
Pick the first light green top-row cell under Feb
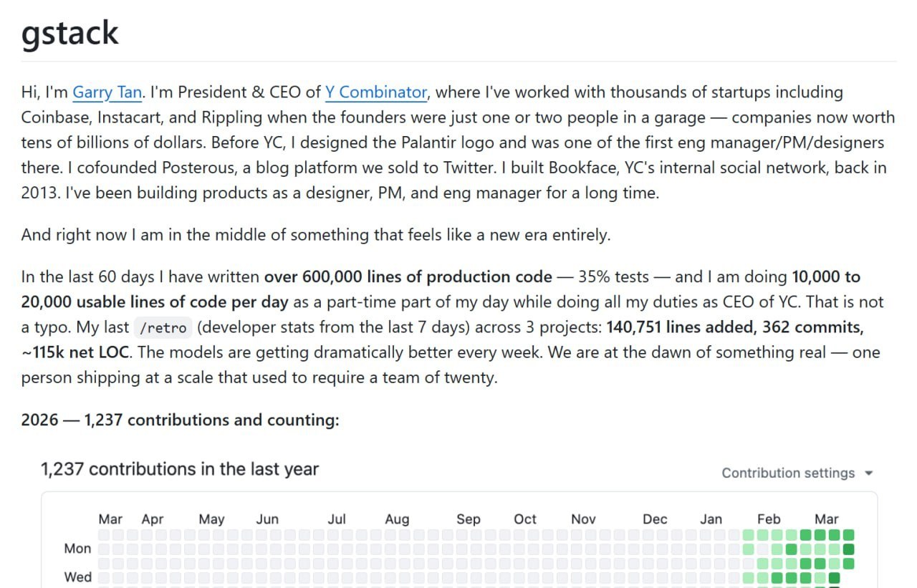click(x=749, y=535)
